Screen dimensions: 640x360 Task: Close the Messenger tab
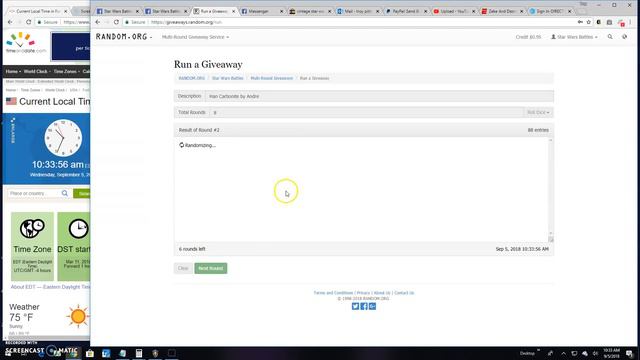281,11
